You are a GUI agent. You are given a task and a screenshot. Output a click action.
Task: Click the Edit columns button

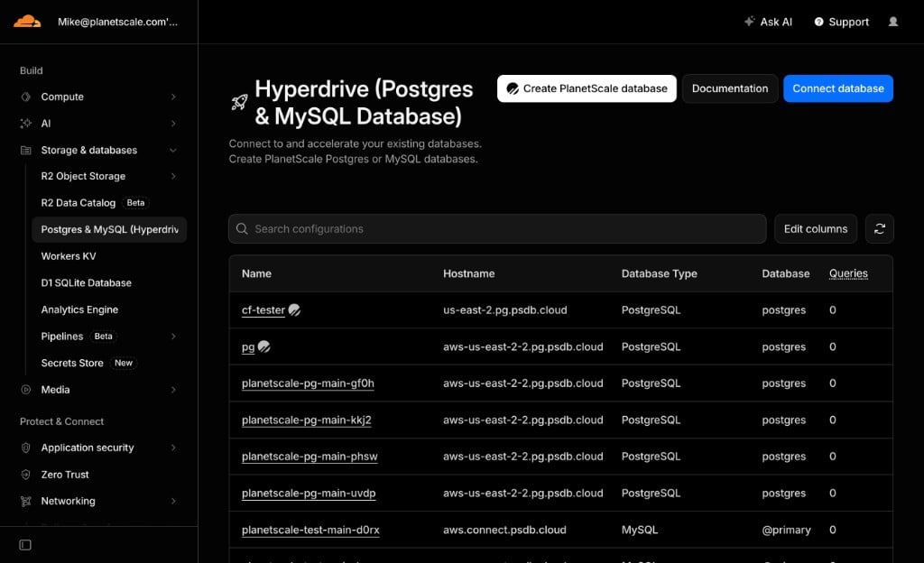coord(816,228)
